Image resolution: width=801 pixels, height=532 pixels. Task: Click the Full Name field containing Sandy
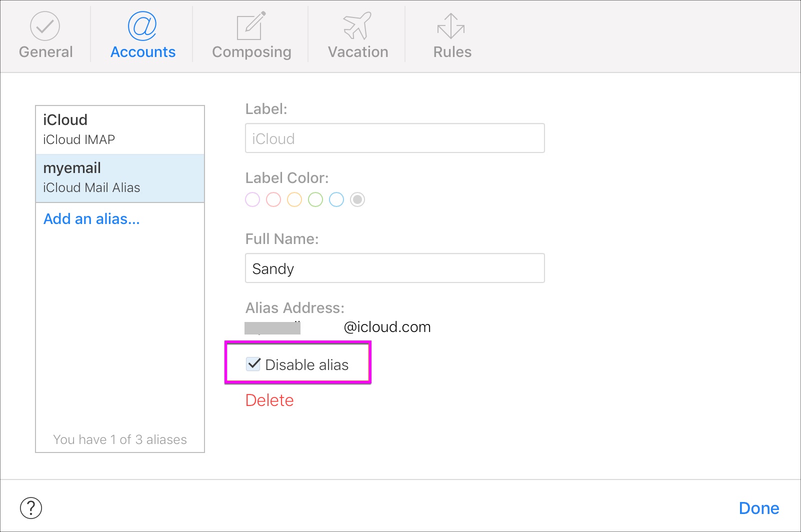click(x=395, y=268)
